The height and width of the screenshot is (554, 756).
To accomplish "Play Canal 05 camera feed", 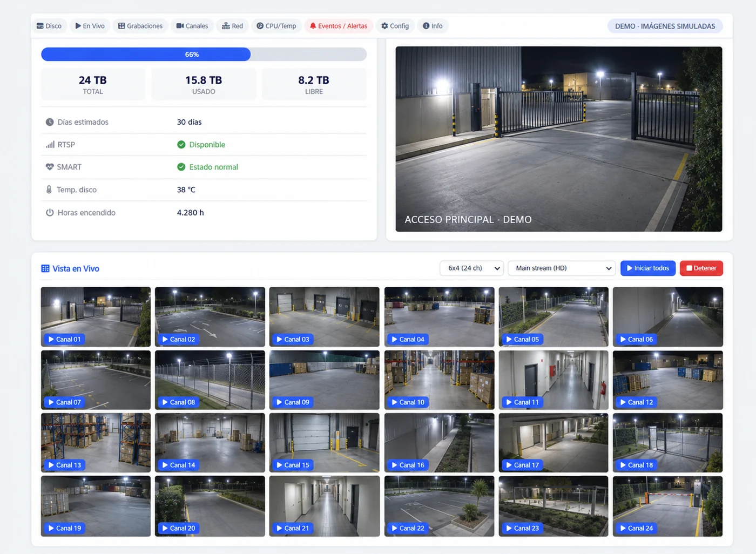I will pyautogui.click(x=522, y=339).
